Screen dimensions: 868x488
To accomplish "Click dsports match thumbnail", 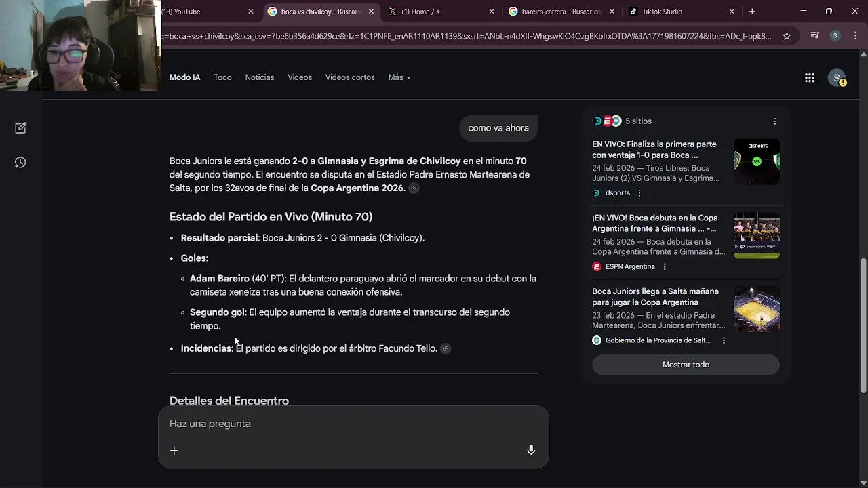I will tap(757, 161).
